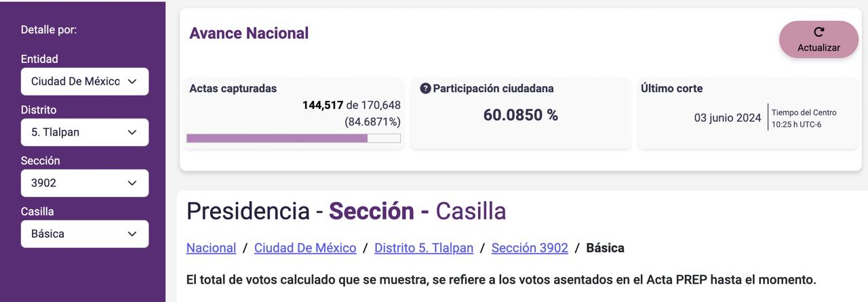Open Sección 3902 breadcrumb link
Viewport: 868px width, 302px height.
(x=530, y=248)
